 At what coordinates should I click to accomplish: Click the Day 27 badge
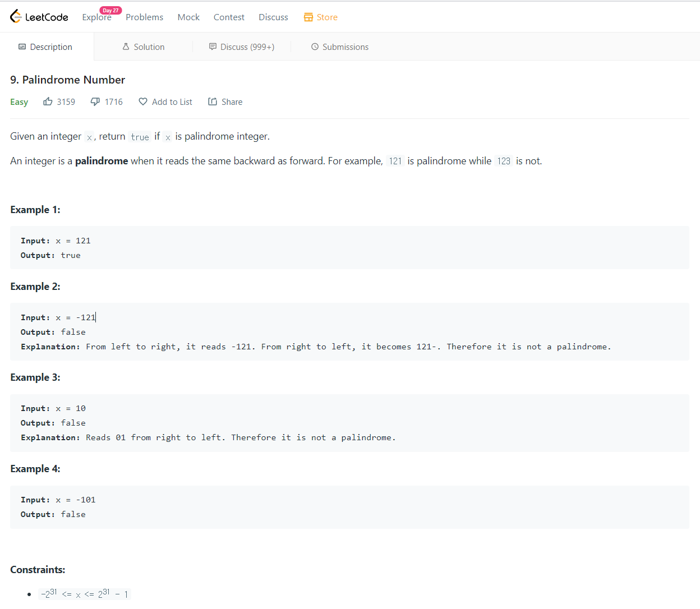(x=110, y=10)
